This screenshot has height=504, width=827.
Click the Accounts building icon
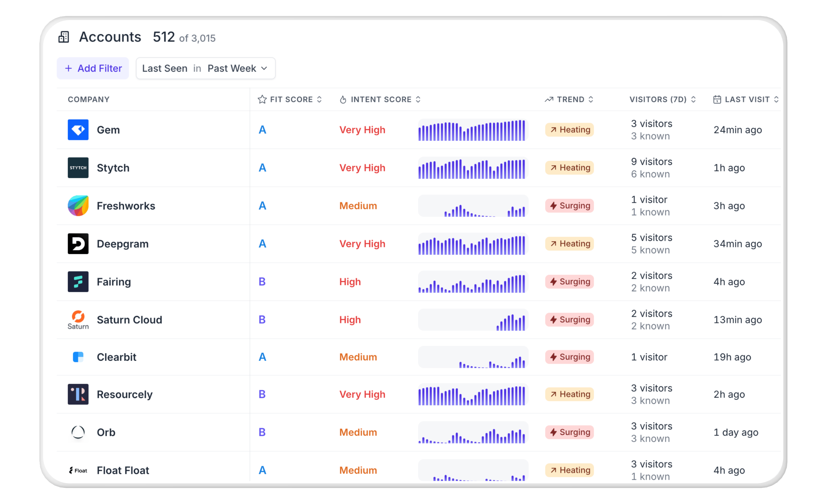tap(64, 37)
